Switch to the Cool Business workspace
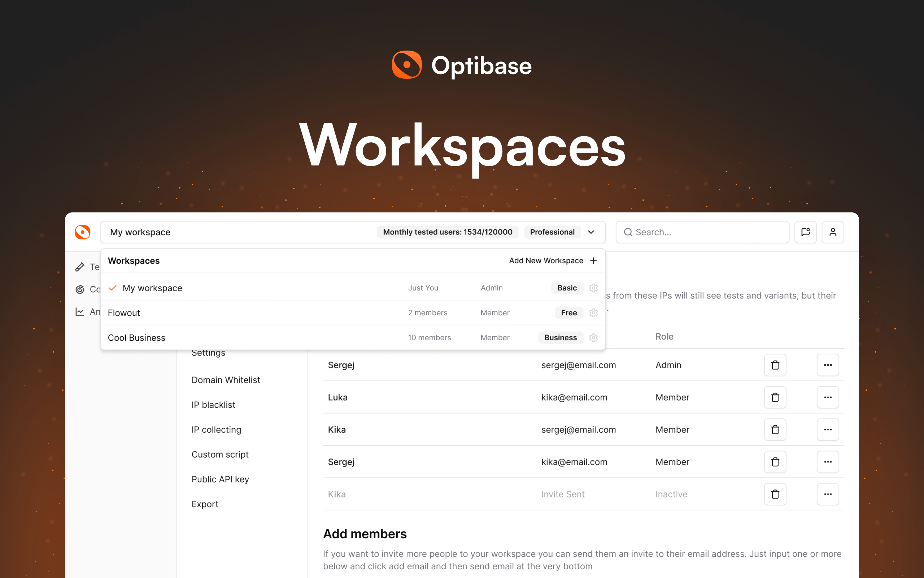 point(353,337)
